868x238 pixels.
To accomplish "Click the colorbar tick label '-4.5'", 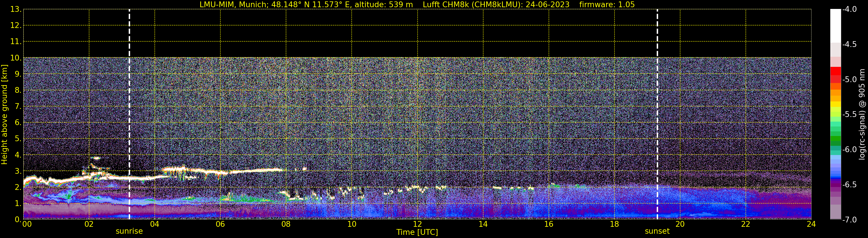I will click(x=850, y=44).
